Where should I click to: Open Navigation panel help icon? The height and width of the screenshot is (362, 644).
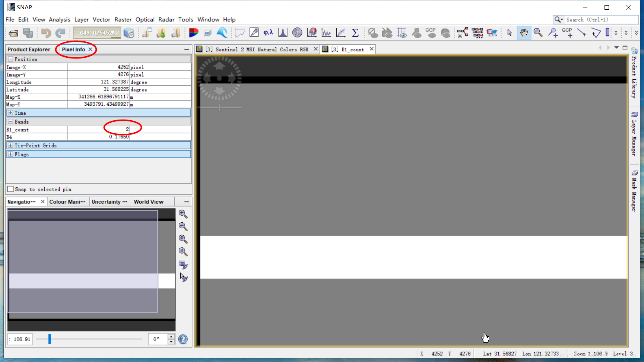183,339
